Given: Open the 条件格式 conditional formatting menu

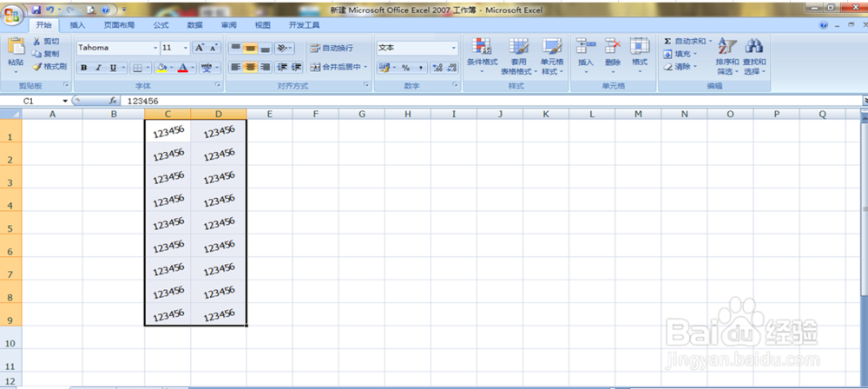Looking at the screenshot, I should tap(482, 56).
